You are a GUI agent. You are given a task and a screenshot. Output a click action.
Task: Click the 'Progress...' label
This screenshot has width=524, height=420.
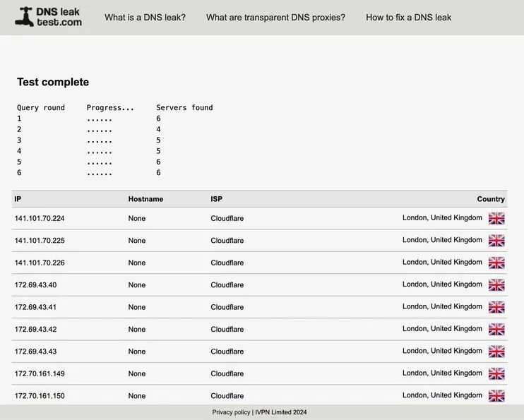coord(110,107)
